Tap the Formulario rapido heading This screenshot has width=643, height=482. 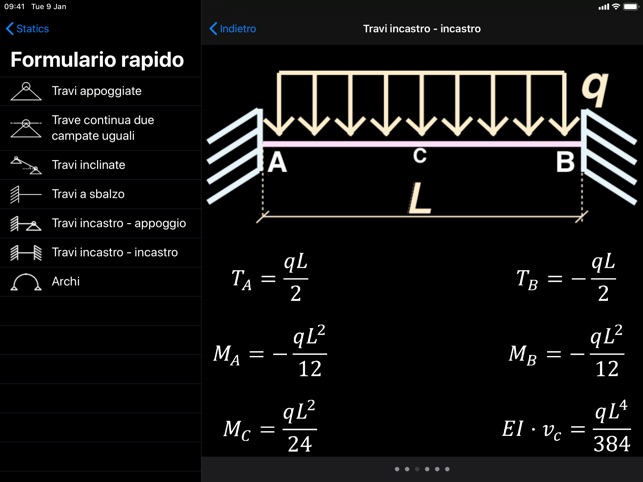click(97, 60)
